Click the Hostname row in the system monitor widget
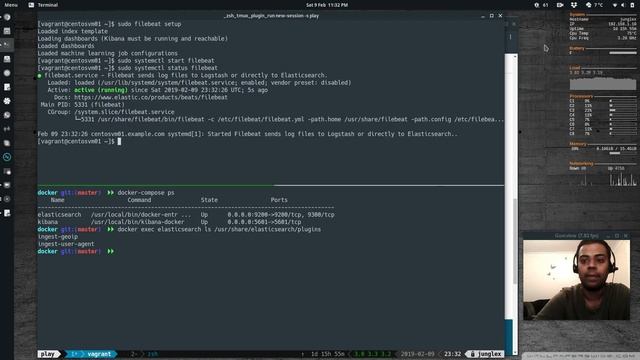 [x=603, y=19]
